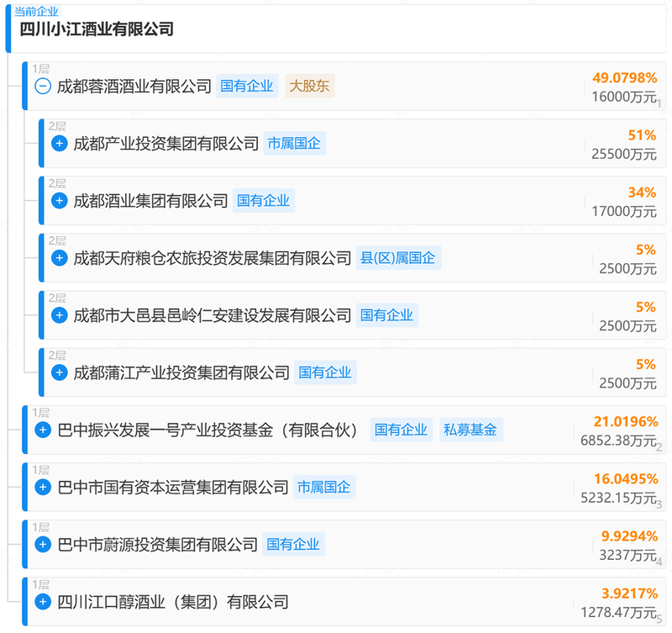672x633 pixels.
Task: Expand 成都产业投资集团有限公司 with the plus icon
Action: [60, 144]
